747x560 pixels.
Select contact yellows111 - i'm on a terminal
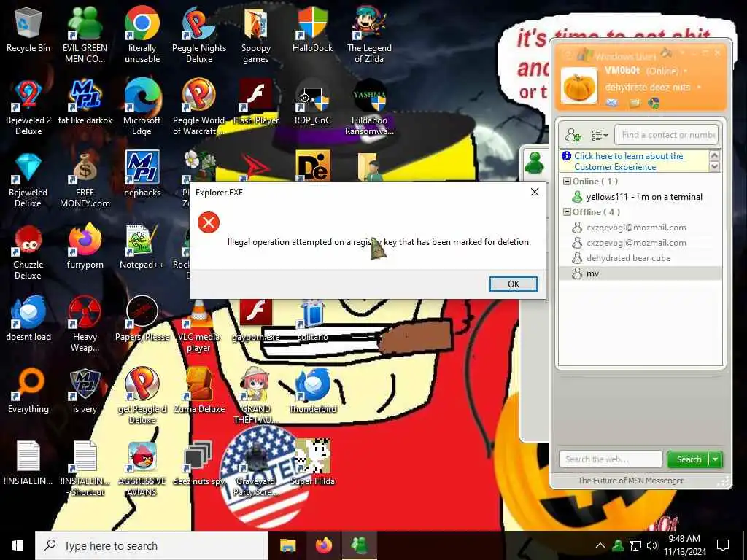[x=640, y=197]
